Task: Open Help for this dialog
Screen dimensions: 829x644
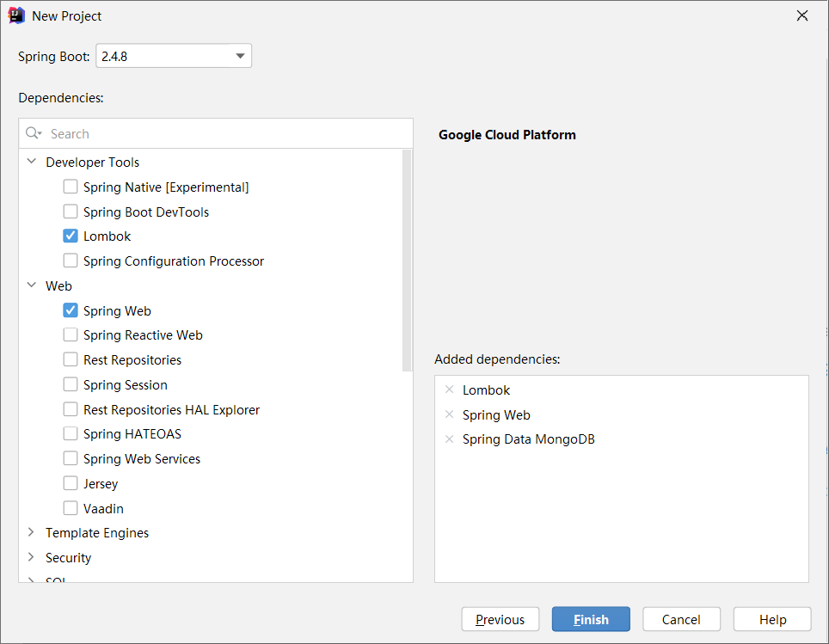Action: (x=772, y=619)
